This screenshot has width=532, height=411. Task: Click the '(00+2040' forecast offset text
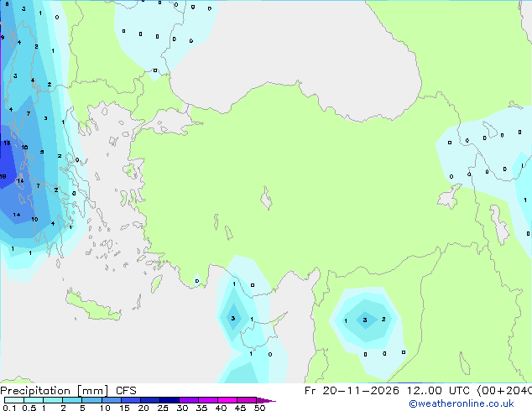pyautogui.click(x=504, y=391)
